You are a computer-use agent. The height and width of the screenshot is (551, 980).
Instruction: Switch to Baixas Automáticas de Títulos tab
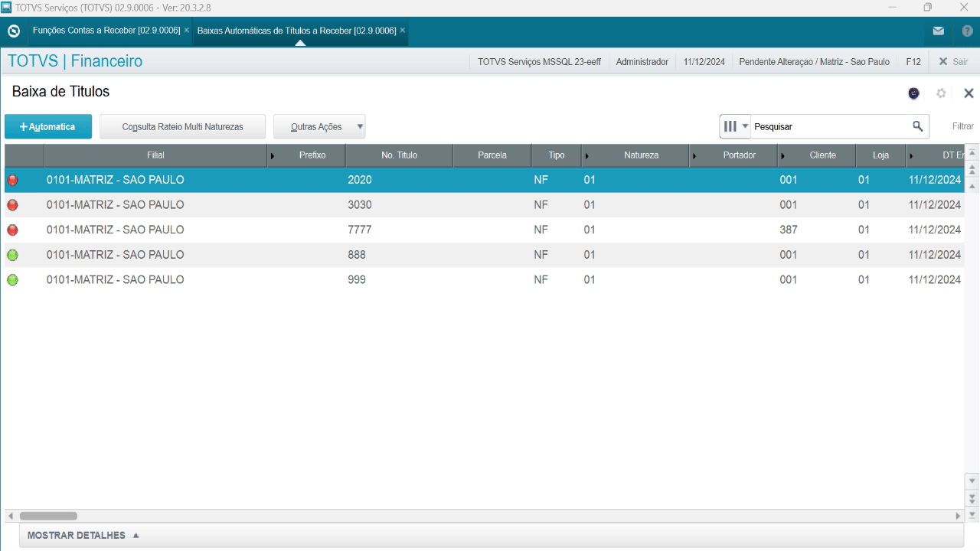[296, 31]
